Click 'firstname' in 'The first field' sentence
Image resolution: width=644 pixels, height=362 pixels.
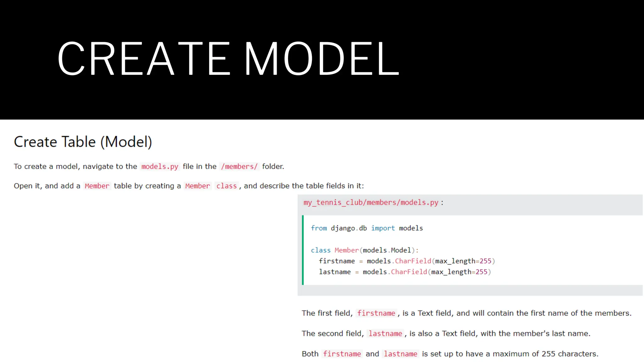point(376,313)
